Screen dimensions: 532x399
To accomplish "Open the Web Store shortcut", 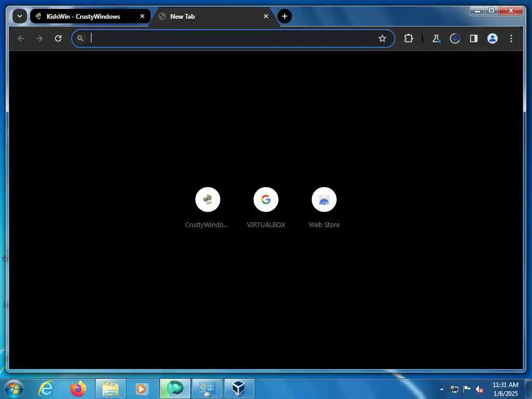I will pyautogui.click(x=324, y=208).
